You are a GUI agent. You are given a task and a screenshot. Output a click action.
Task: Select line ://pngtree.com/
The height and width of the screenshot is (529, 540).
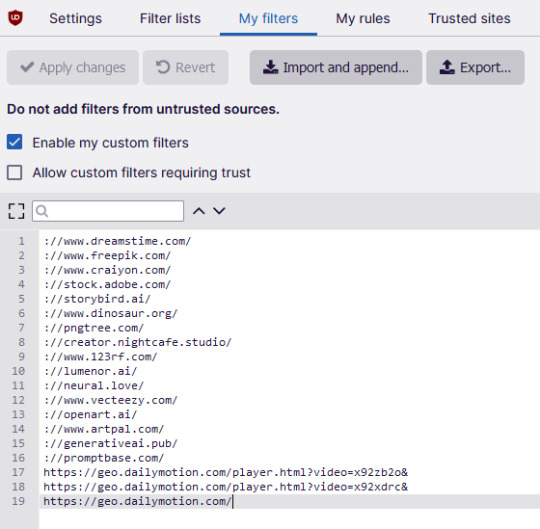pos(94,328)
